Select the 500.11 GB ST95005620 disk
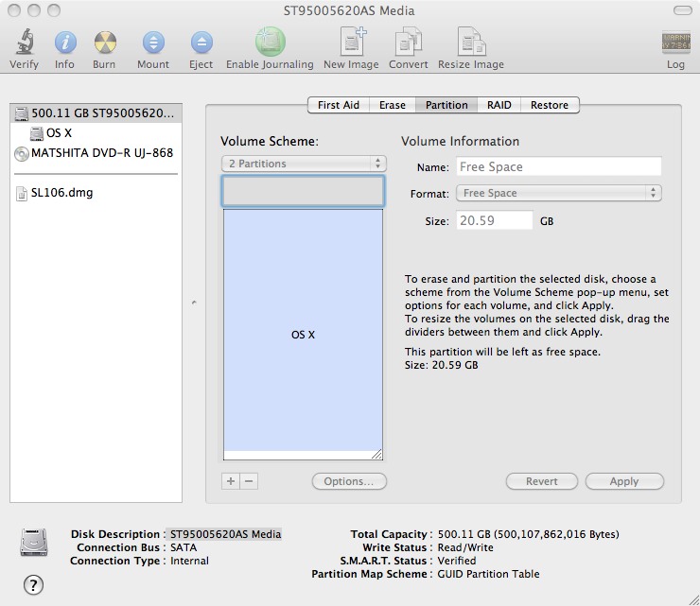This screenshot has height=606, width=700. pos(96,113)
